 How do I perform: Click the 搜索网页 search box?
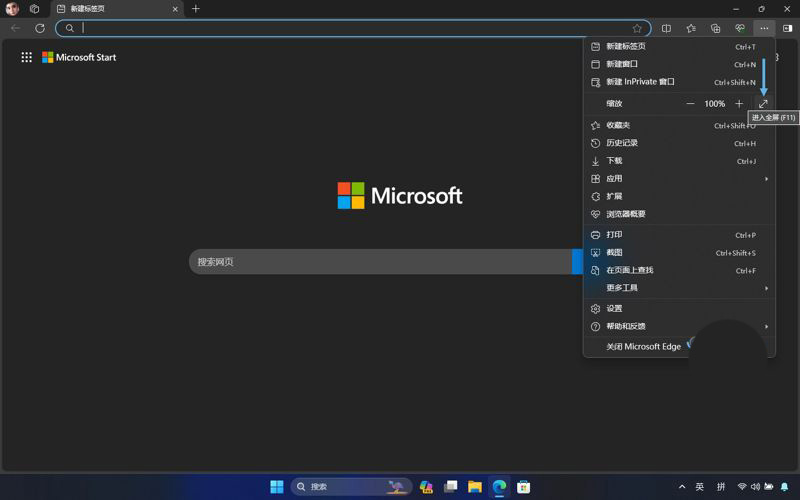tap(381, 262)
